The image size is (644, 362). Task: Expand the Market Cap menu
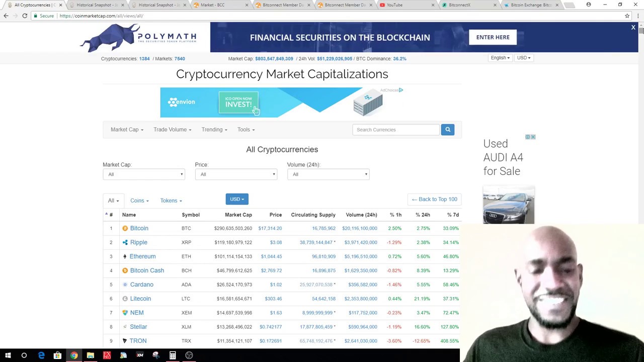pos(127,130)
